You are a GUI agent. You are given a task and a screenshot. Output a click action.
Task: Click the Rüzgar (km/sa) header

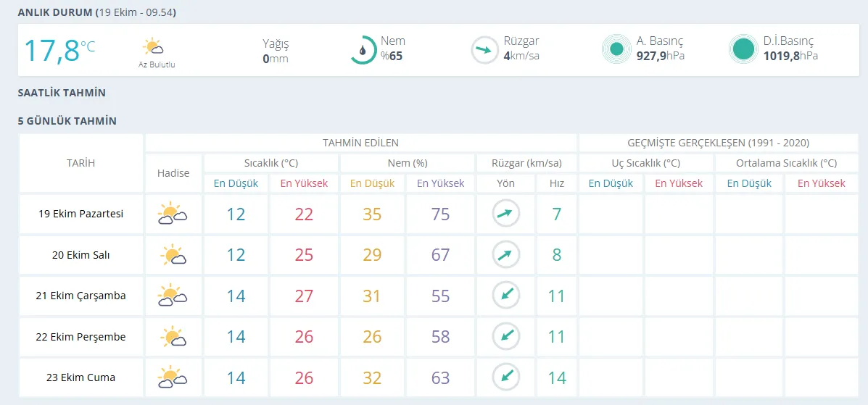(526, 163)
